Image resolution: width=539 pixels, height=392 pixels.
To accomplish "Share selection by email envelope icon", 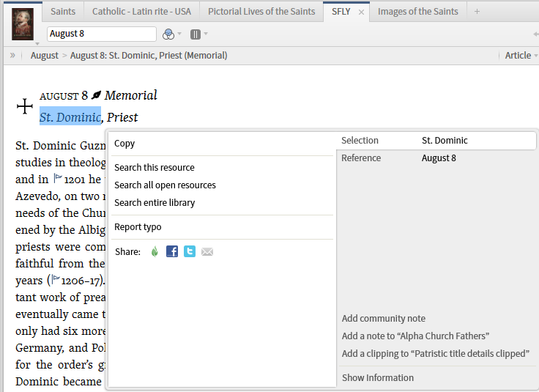I will click(x=207, y=251).
